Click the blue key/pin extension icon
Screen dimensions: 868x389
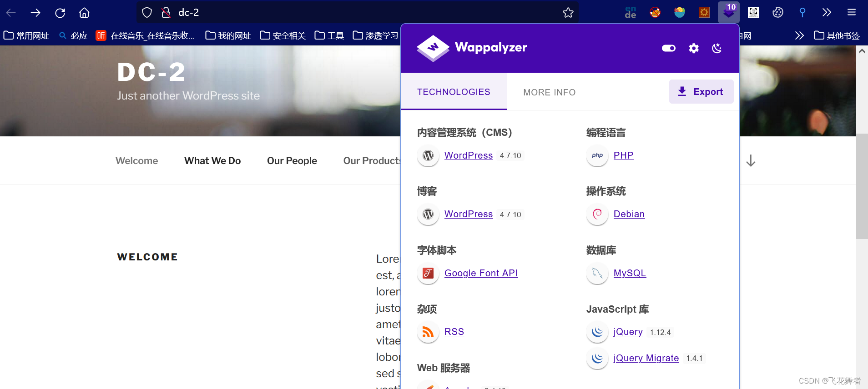pyautogui.click(x=802, y=12)
